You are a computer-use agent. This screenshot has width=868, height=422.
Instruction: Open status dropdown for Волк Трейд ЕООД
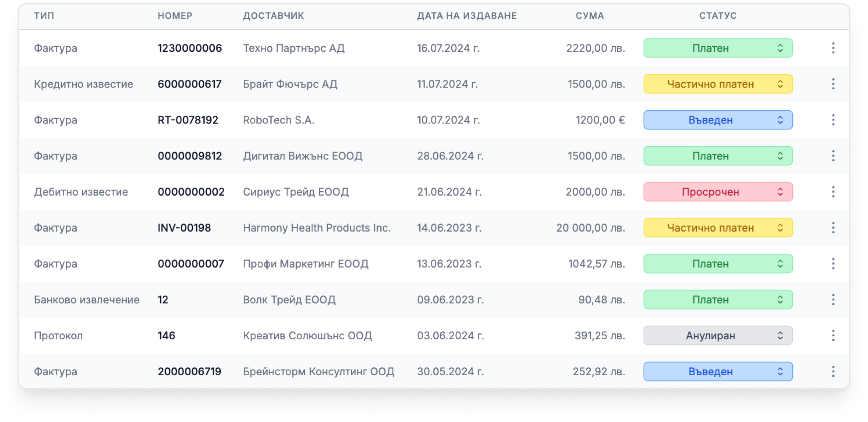(x=718, y=300)
